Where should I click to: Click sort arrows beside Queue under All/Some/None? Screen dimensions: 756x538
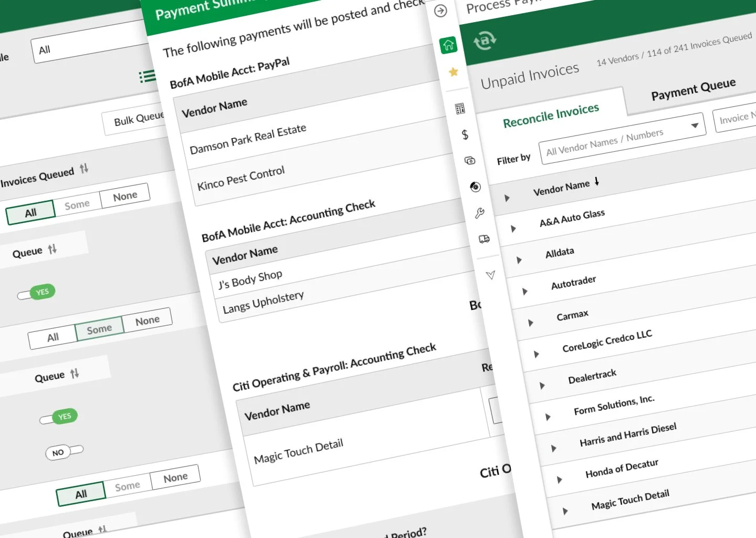click(x=52, y=249)
